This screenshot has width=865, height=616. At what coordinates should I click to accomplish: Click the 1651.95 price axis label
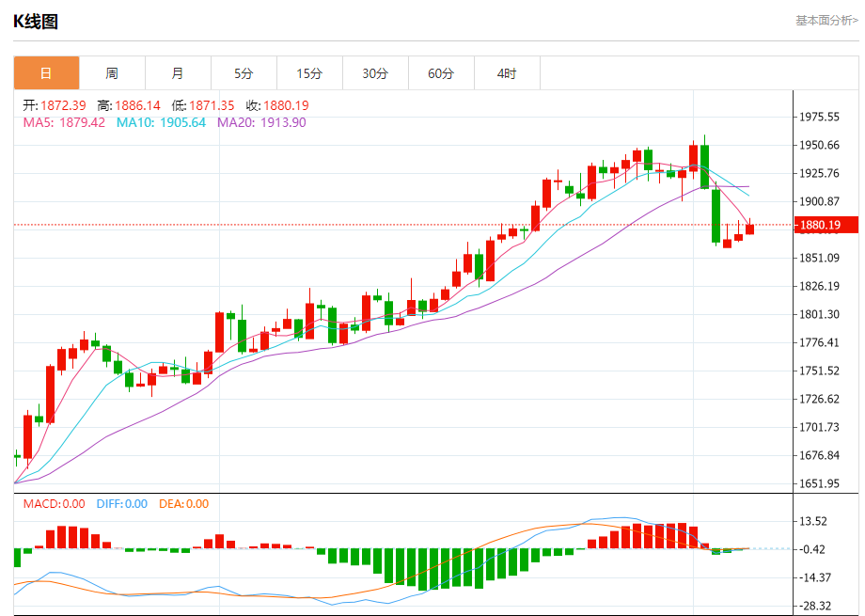pyautogui.click(x=820, y=483)
